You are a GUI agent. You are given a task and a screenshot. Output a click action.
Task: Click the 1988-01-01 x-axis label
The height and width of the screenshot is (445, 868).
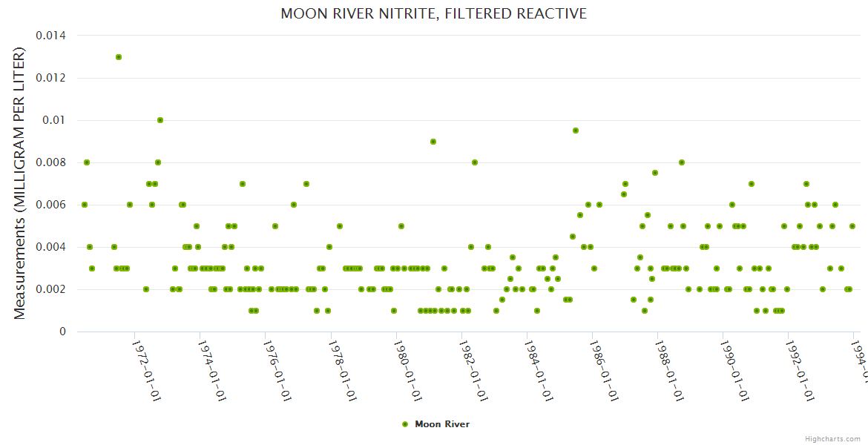pos(669,360)
